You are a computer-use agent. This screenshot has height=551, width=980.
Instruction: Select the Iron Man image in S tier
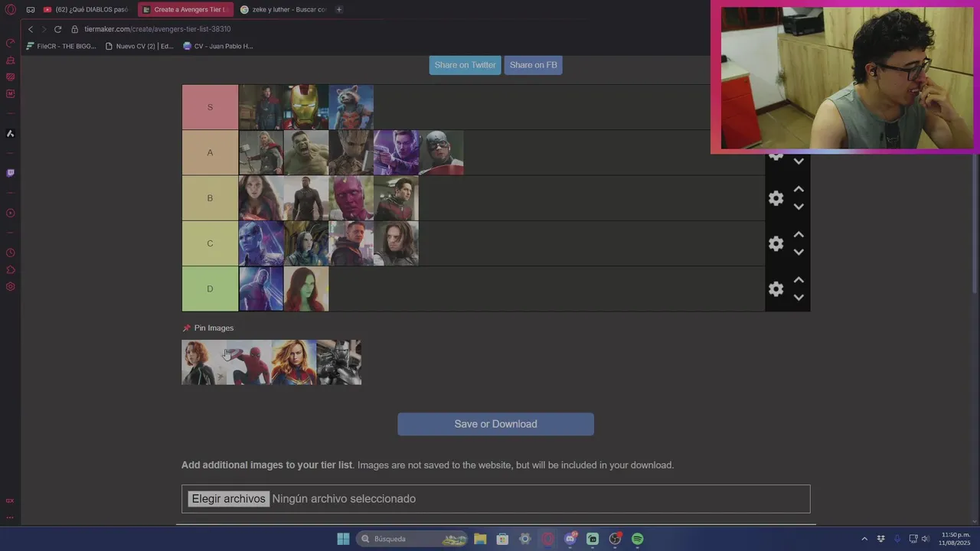click(x=306, y=107)
